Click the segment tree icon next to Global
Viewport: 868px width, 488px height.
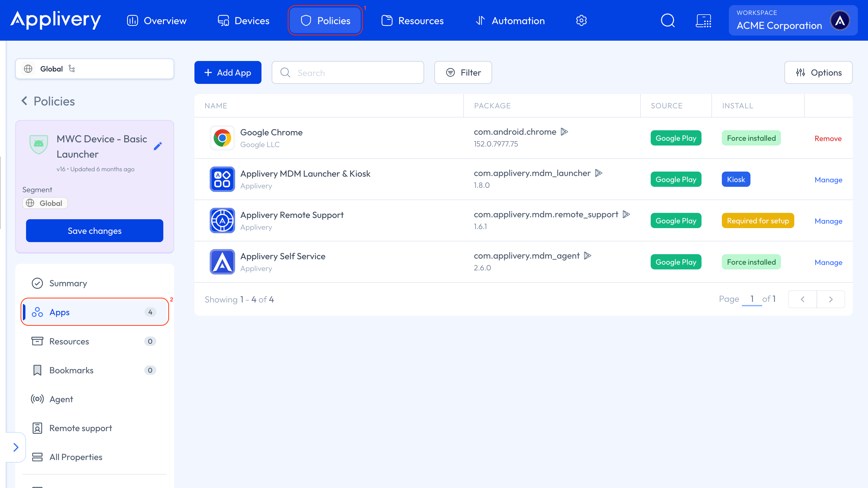[x=72, y=69]
